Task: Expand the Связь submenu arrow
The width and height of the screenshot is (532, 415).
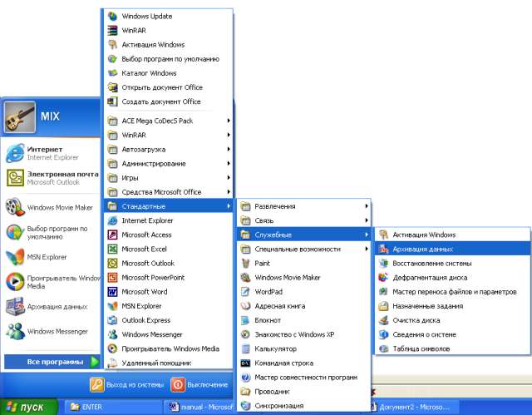Action: pos(367,220)
